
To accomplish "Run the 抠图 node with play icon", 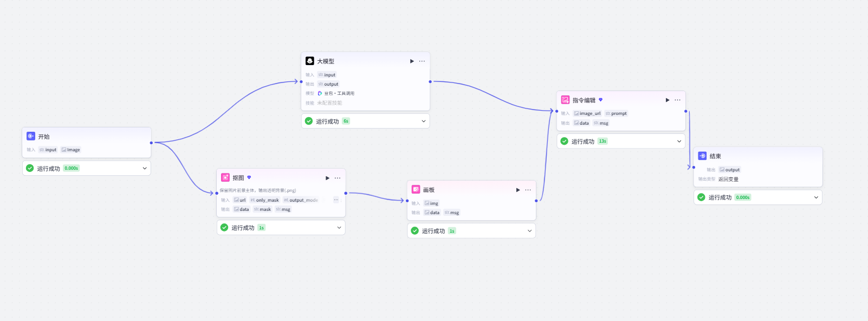I will pyautogui.click(x=327, y=178).
